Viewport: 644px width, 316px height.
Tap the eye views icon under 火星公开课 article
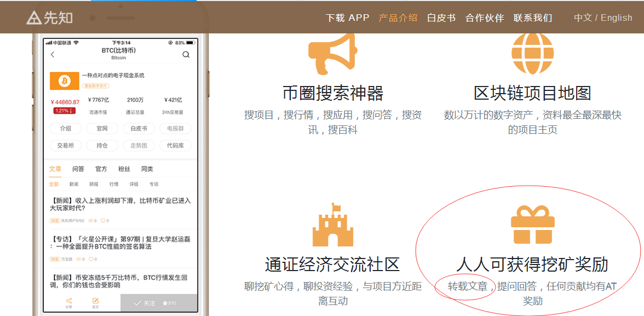tap(79, 259)
